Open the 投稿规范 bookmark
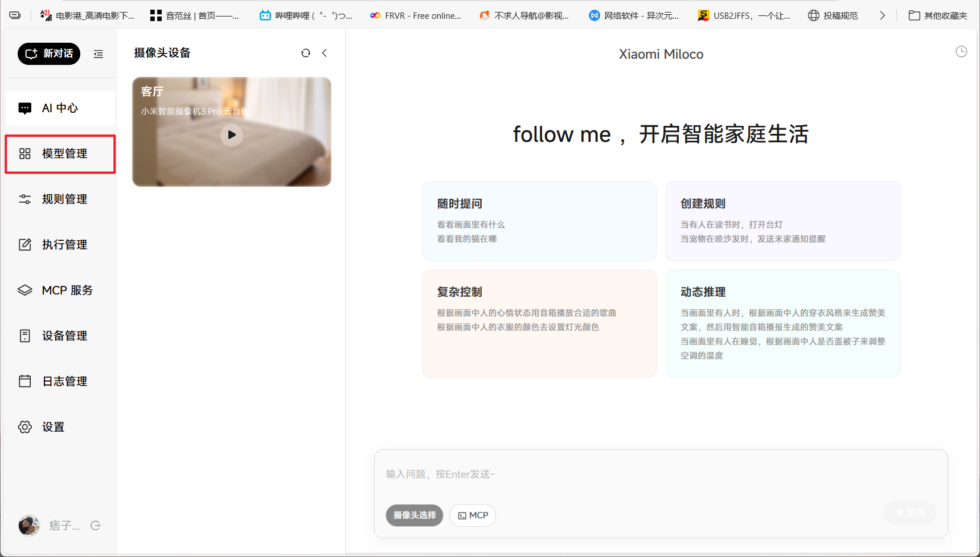This screenshot has width=980, height=557. click(x=833, y=15)
